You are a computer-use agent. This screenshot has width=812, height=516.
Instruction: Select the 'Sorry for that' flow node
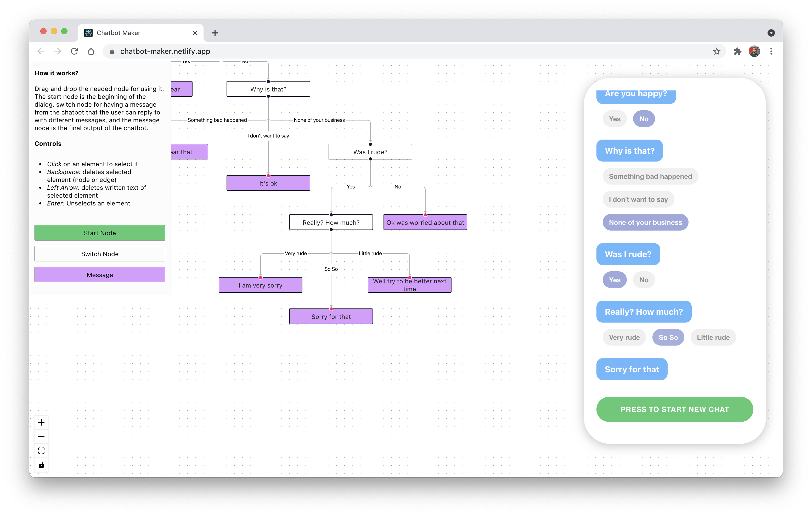(331, 317)
